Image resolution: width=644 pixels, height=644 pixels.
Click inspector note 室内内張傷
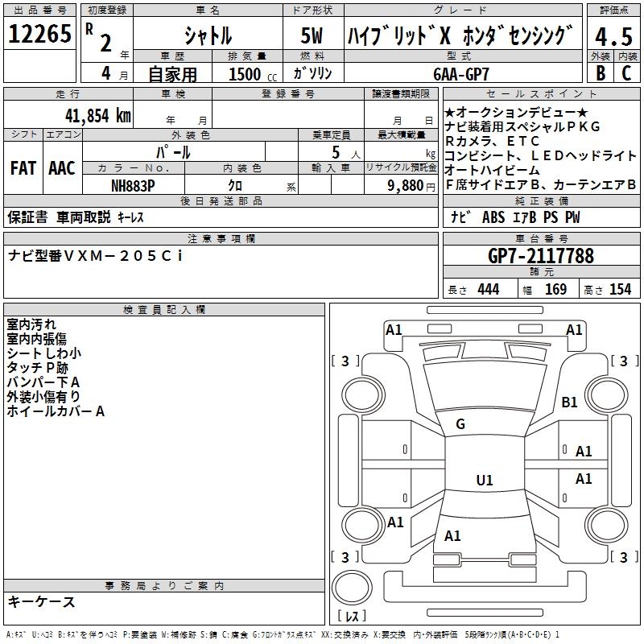(36, 338)
